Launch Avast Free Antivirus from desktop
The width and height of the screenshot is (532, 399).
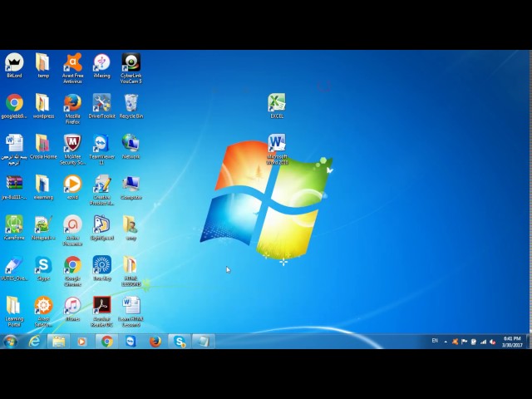coord(72,63)
